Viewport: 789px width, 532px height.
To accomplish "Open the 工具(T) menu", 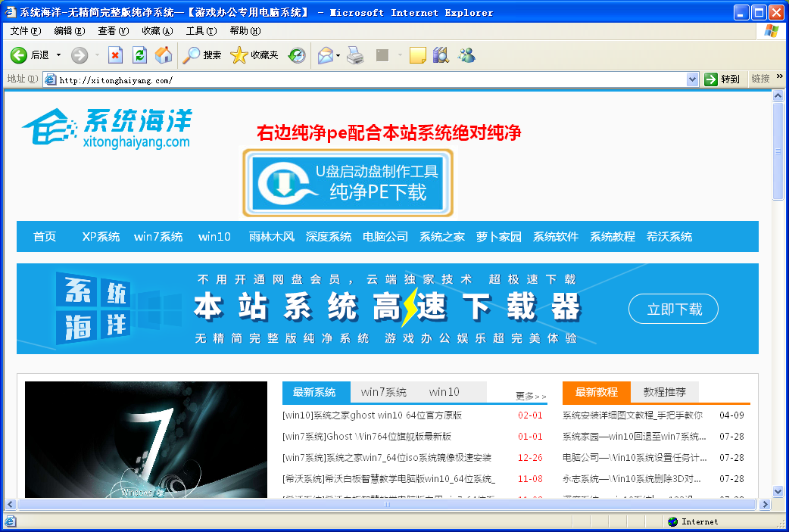I will click(x=201, y=31).
